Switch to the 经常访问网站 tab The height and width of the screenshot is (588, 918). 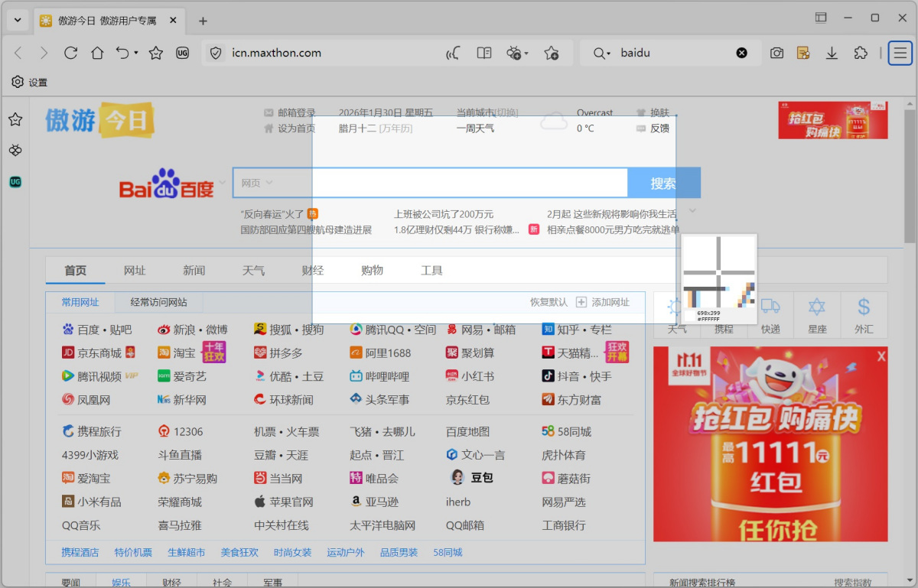[158, 302]
